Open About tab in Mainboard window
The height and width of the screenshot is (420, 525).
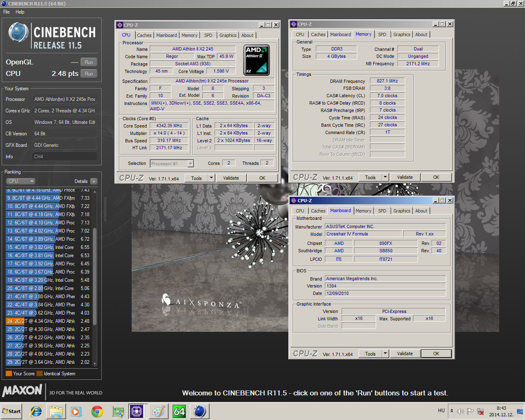click(421, 211)
